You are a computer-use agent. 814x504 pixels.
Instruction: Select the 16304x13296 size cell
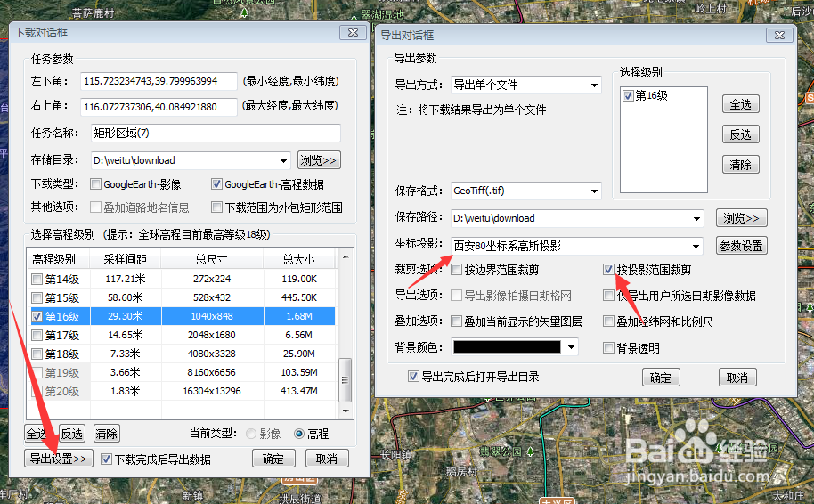pos(212,392)
